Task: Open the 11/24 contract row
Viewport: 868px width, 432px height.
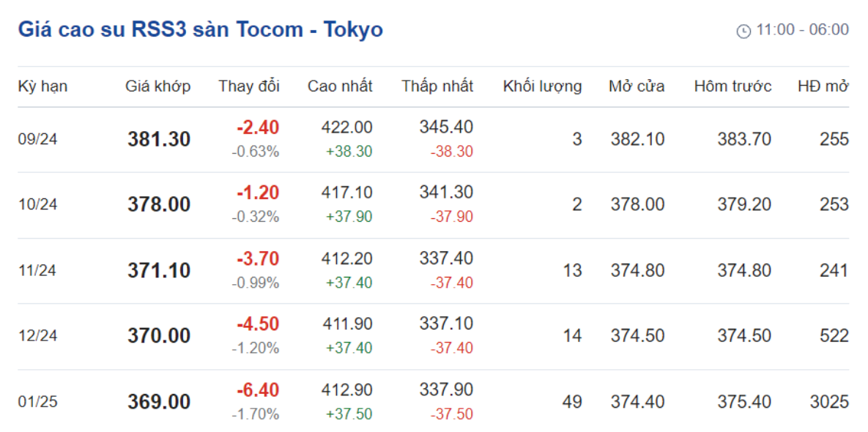Action: pos(433,270)
